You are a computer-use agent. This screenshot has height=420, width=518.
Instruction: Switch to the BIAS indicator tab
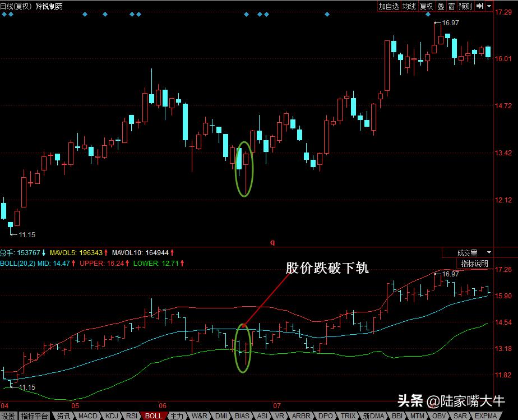coord(242,416)
